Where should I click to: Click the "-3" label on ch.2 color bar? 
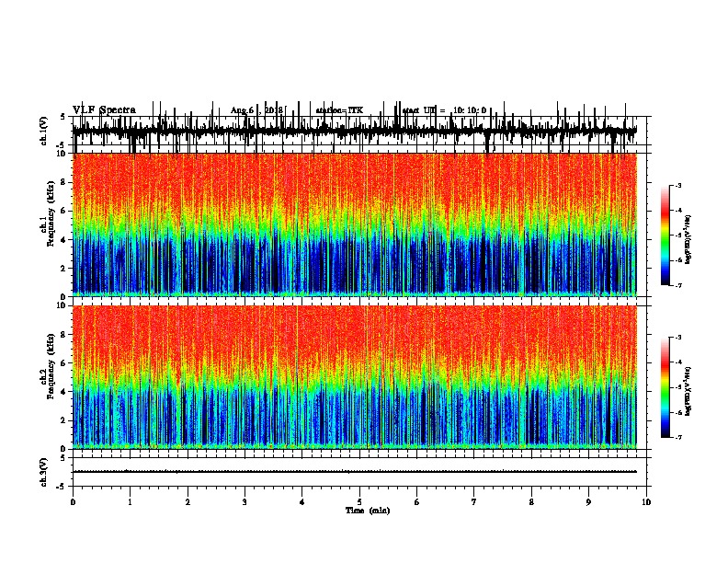(677, 338)
